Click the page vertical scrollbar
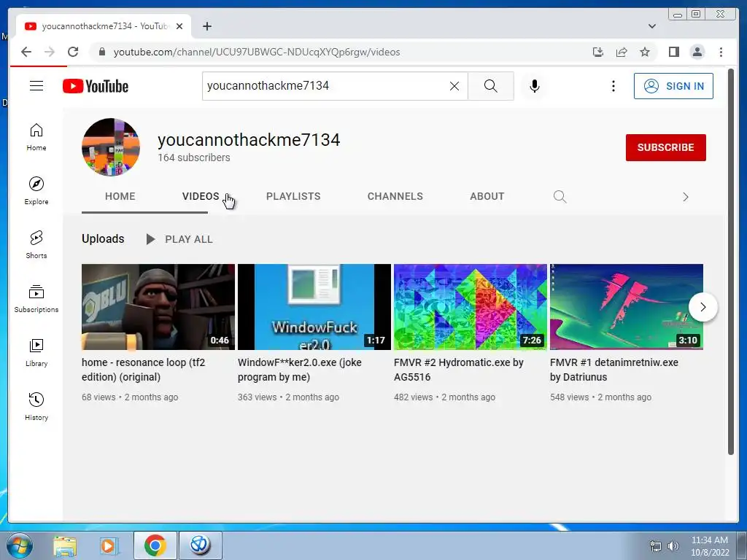This screenshot has width=747, height=560. [x=731, y=261]
